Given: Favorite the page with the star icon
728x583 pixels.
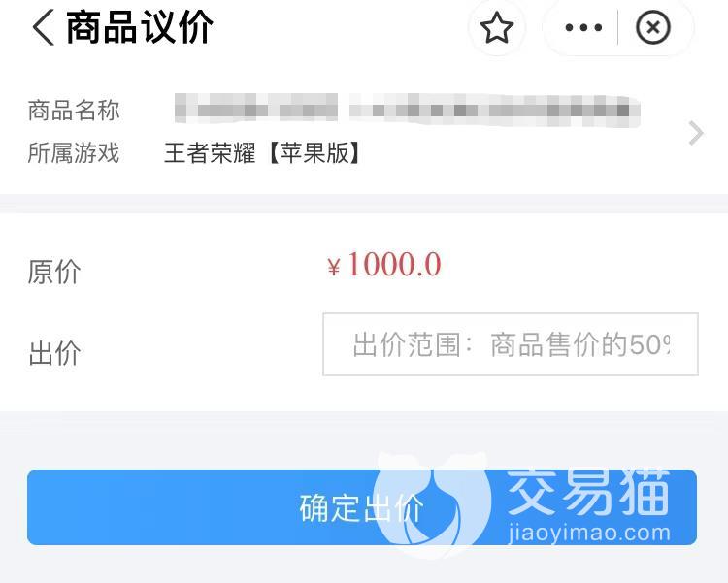Looking at the screenshot, I should (x=497, y=28).
